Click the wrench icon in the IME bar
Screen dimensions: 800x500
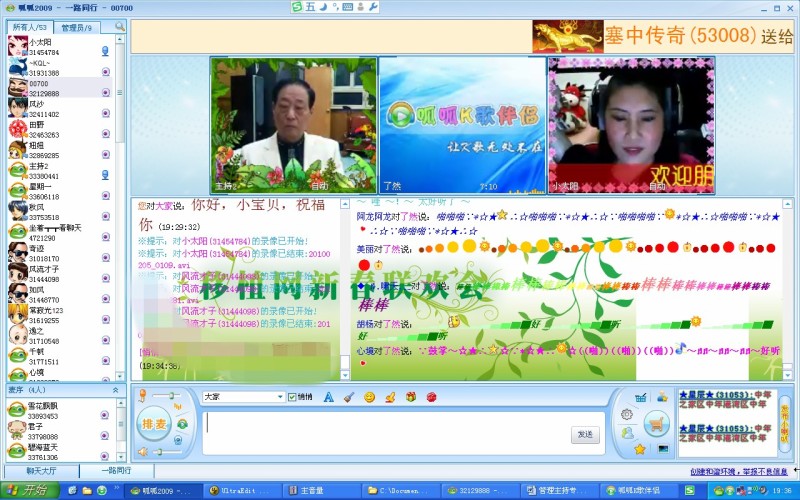click(373, 7)
